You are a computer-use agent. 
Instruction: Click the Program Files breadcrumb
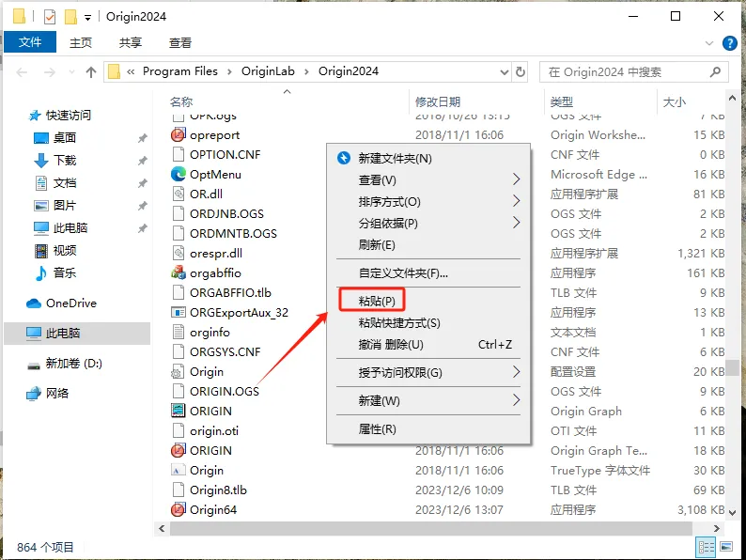179,71
